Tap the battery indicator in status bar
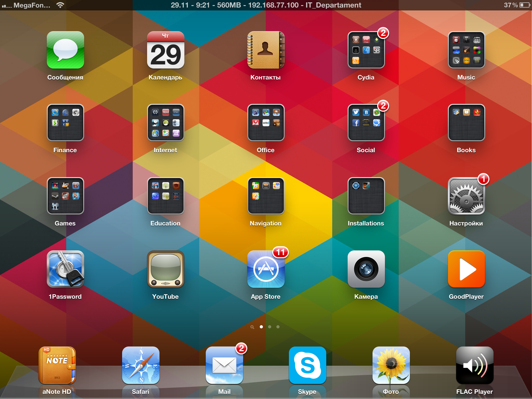 tap(525, 5)
